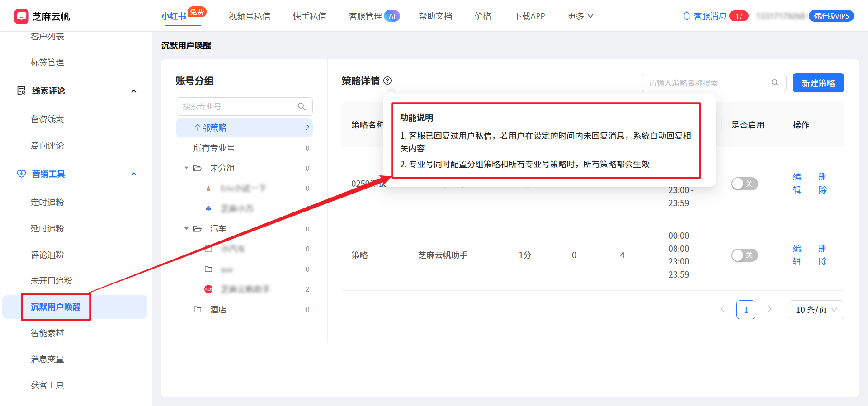Image resolution: width=868 pixels, height=406 pixels.
Task: Click 编辑 for the 0259 strategy row
Action: pos(797,183)
